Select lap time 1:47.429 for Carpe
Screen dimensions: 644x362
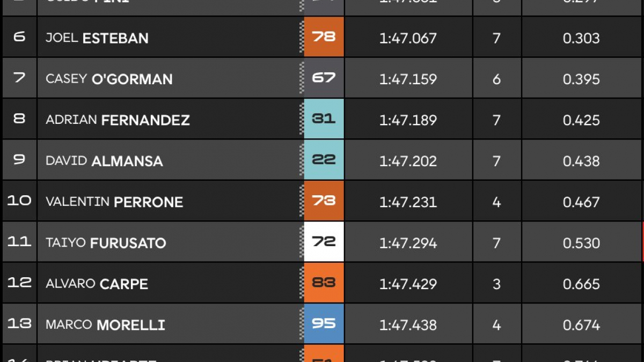tap(408, 284)
